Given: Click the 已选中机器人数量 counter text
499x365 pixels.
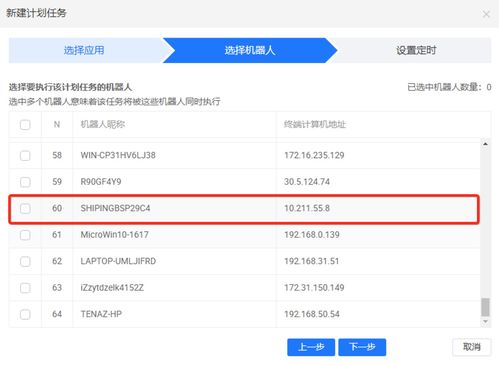Looking at the screenshot, I should (x=449, y=87).
